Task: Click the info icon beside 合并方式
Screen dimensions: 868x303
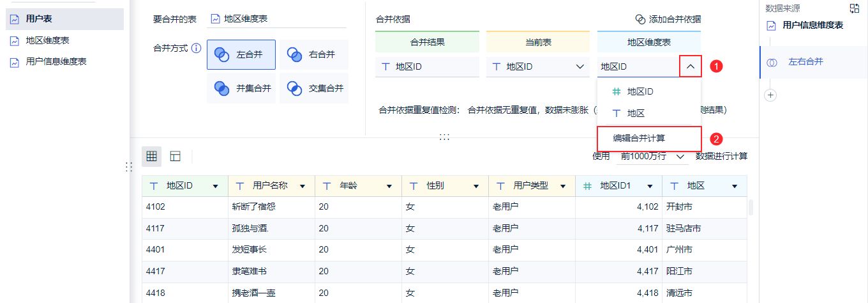Action: [x=197, y=48]
